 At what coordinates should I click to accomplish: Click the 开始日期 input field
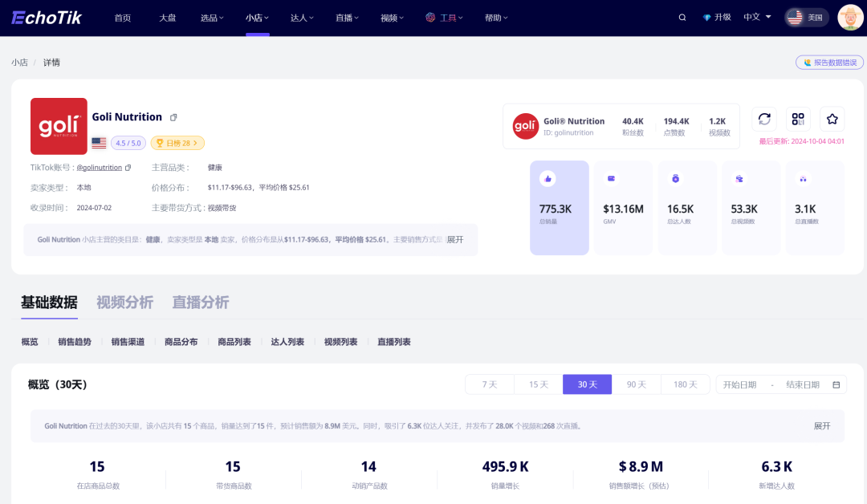point(740,384)
